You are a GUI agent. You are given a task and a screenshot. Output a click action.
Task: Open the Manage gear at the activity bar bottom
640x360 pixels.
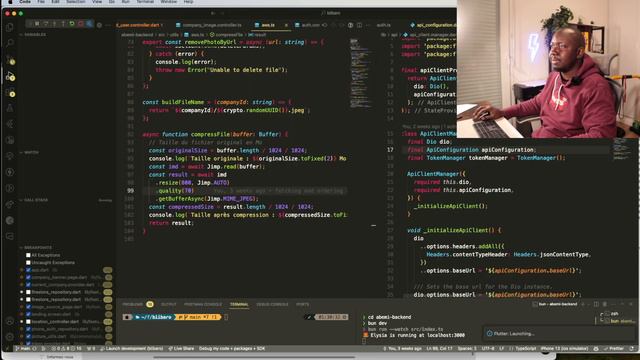(x=10, y=337)
